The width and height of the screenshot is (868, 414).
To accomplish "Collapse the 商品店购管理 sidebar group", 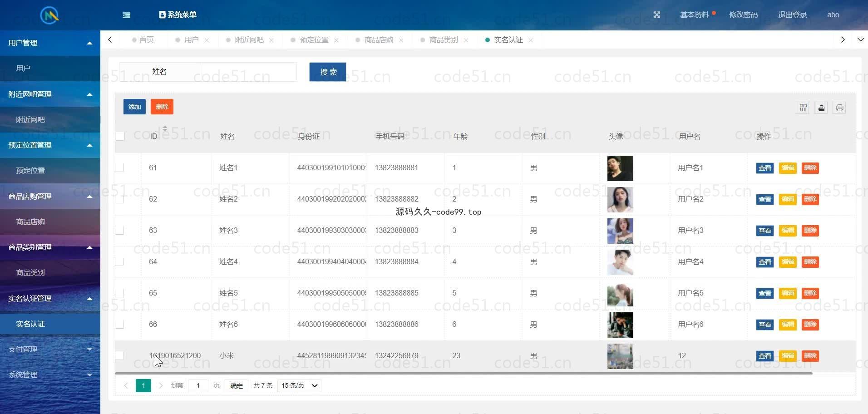I will pos(50,196).
